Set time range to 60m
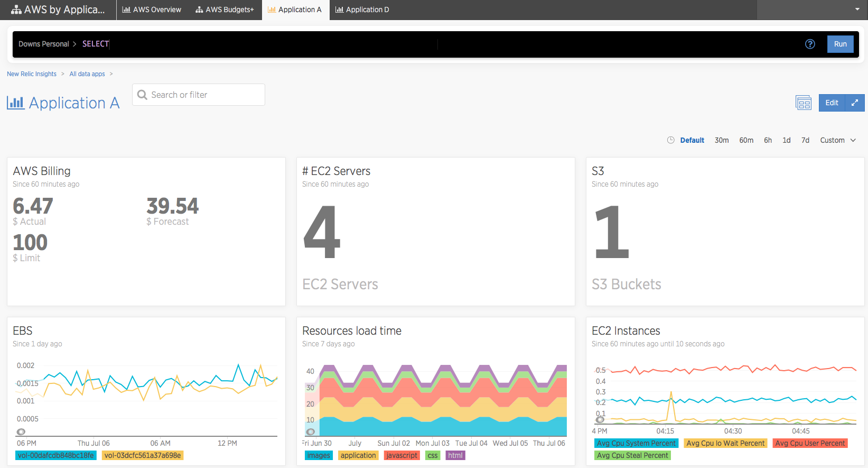This screenshot has height=468, width=868. (x=746, y=140)
